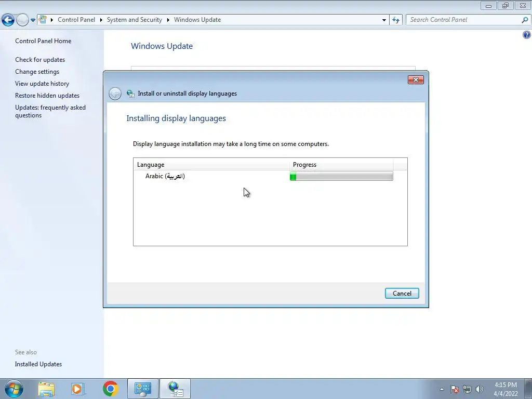Open the address bar history dropdown
The image size is (532, 399).
point(384,20)
